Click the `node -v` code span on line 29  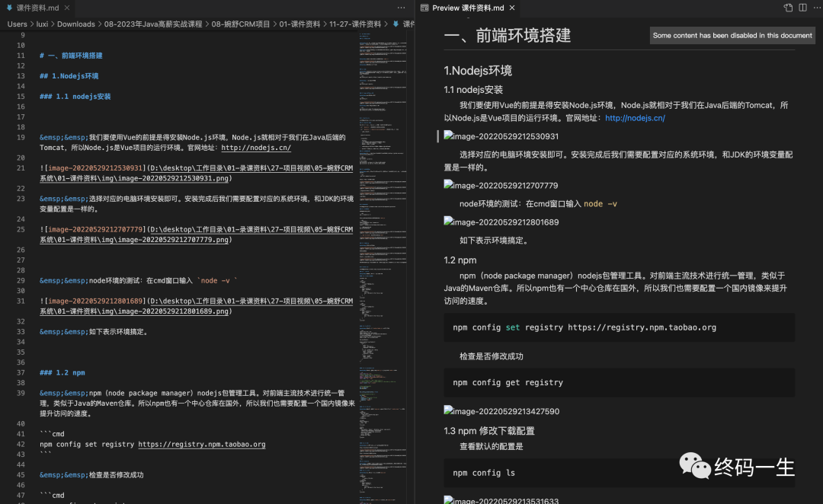(x=217, y=281)
